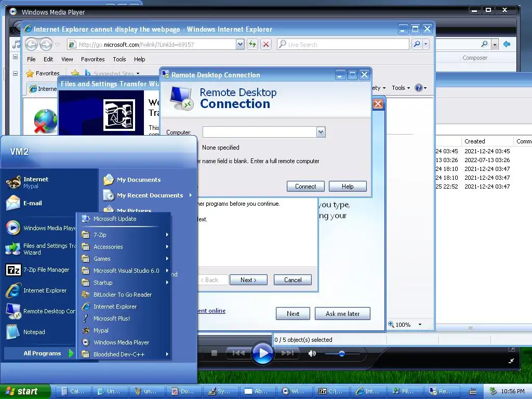
Task: Click the IE help question mark icon
Action: pos(419,88)
